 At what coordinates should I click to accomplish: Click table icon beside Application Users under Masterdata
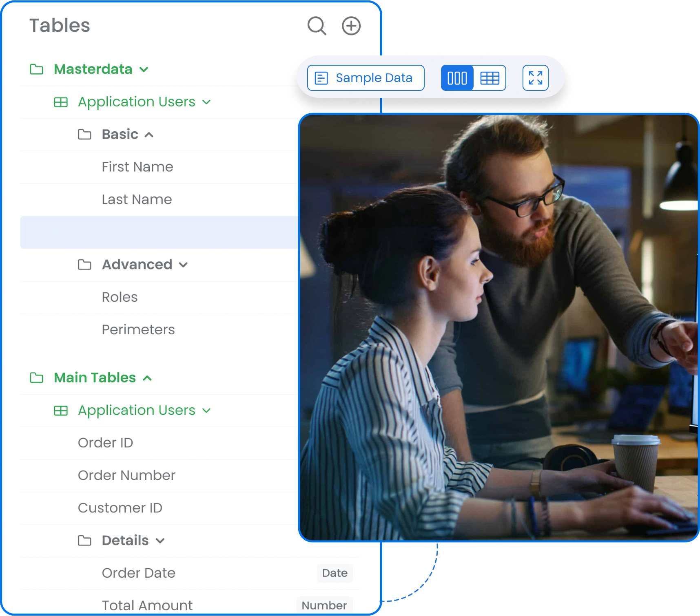pyautogui.click(x=61, y=102)
